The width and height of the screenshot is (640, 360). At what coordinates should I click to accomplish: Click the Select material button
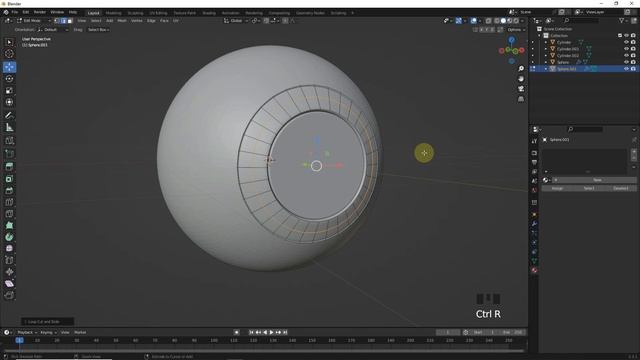pos(589,189)
